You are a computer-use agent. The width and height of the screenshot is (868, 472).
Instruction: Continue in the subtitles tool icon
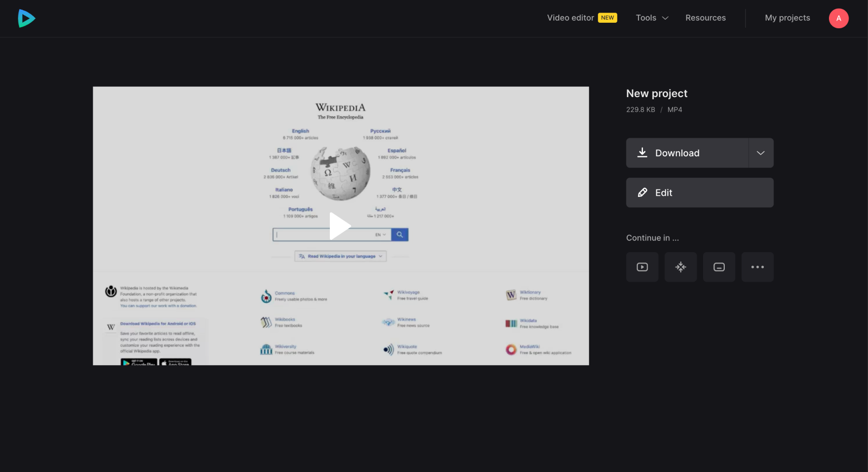click(719, 267)
